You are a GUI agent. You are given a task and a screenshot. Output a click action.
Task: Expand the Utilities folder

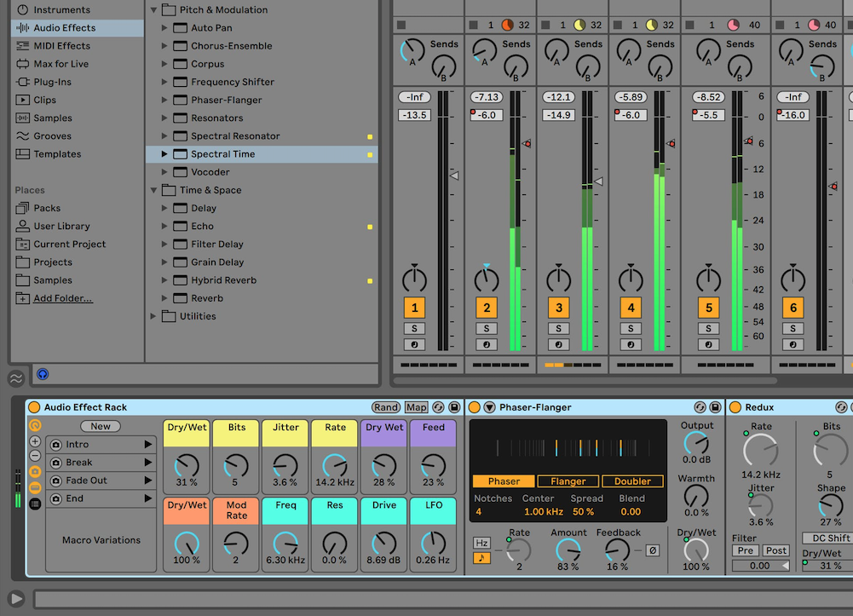click(x=154, y=316)
